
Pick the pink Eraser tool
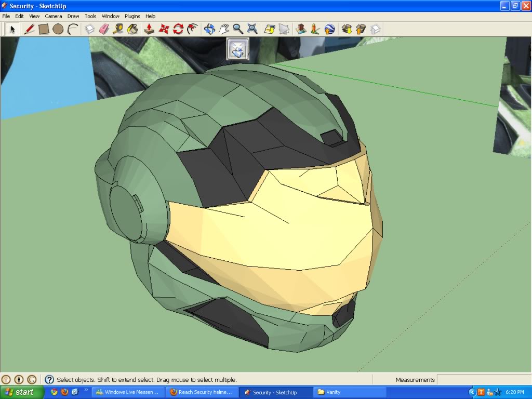pyautogui.click(x=104, y=29)
